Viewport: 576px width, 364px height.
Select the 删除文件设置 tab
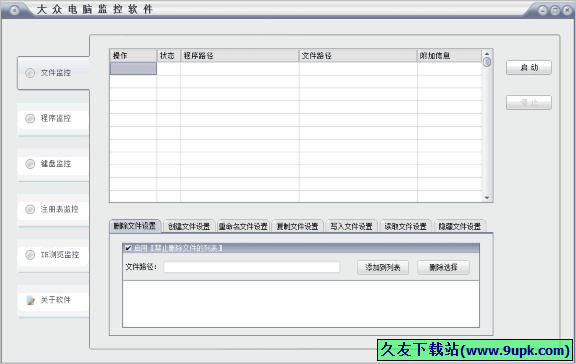(135, 226)
